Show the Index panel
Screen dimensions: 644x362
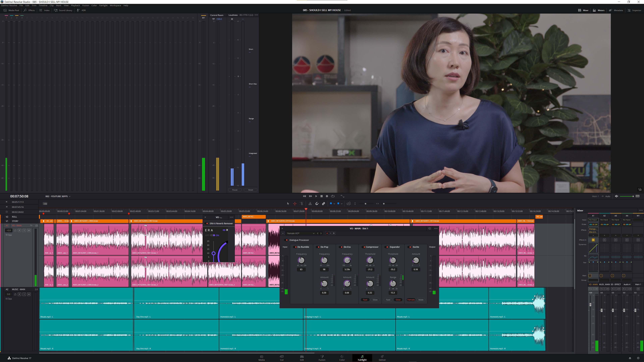44,10
